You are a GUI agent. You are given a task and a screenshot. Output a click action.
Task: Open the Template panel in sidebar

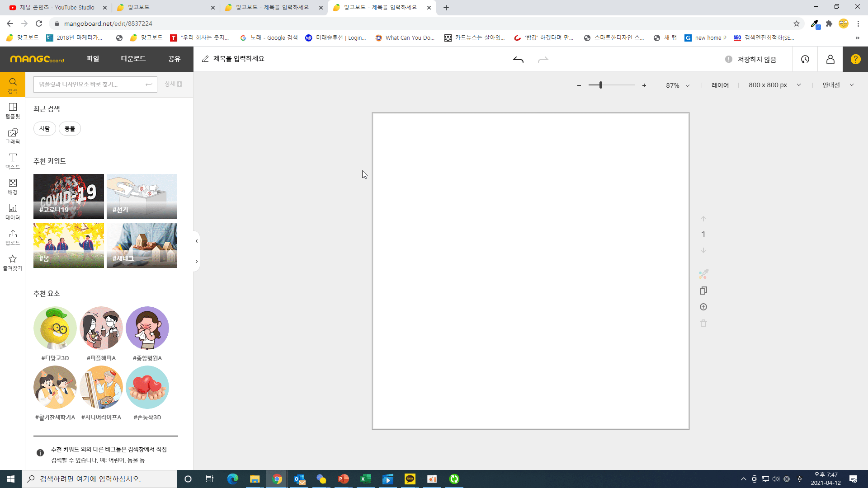pos(13,110)
